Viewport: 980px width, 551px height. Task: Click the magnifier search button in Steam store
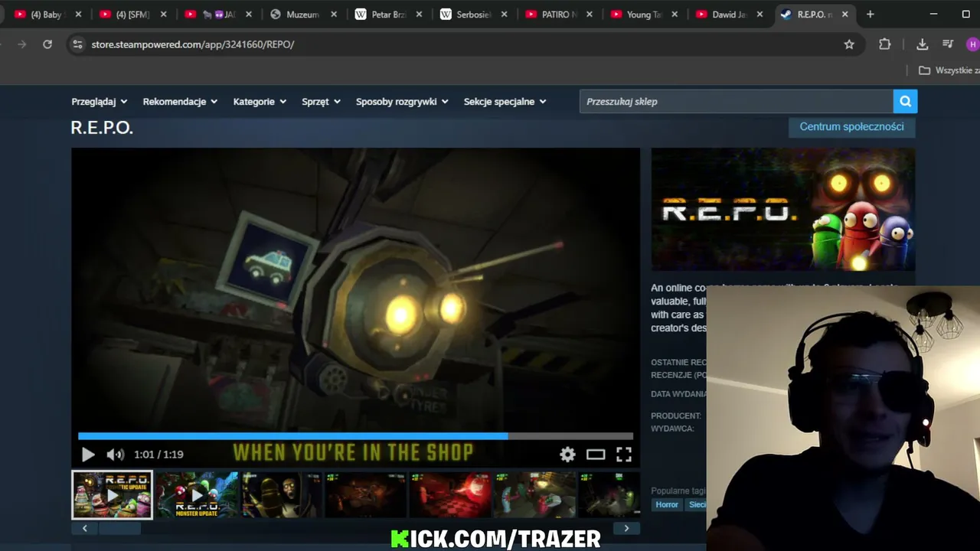tap(905, 101)
